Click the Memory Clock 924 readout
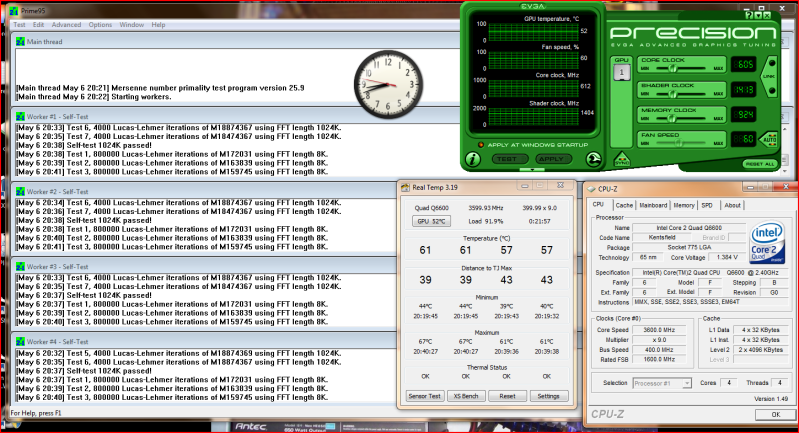799x433 pixels. [x=744, y=114]
